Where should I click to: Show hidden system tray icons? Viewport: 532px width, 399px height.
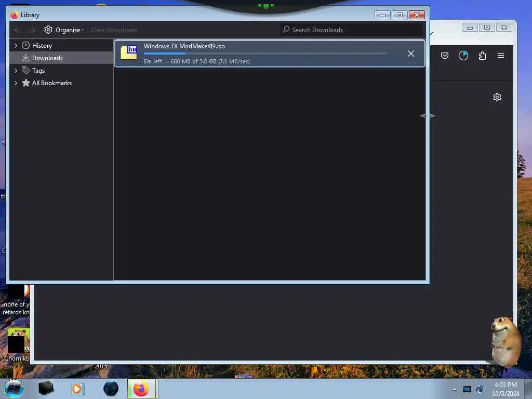[x=454, y=389]
